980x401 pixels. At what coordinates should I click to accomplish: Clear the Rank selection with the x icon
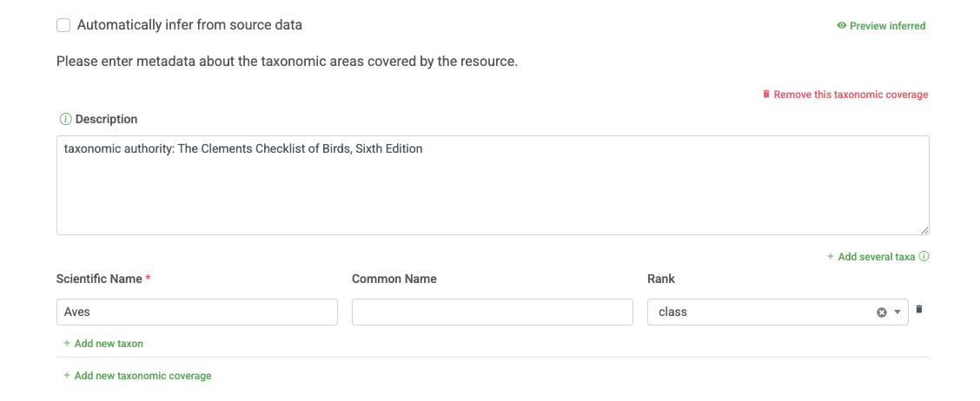882,312
